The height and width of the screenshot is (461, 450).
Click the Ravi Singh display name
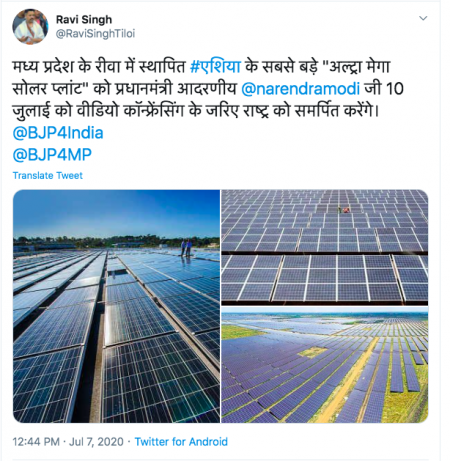(x=84, y=19)
